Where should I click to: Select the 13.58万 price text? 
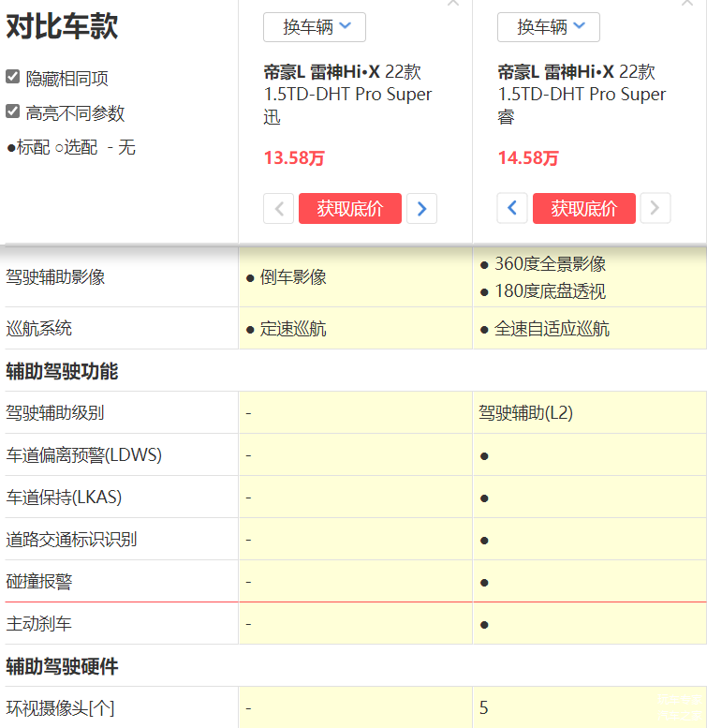pyautogui.click(x=294, y=158)
